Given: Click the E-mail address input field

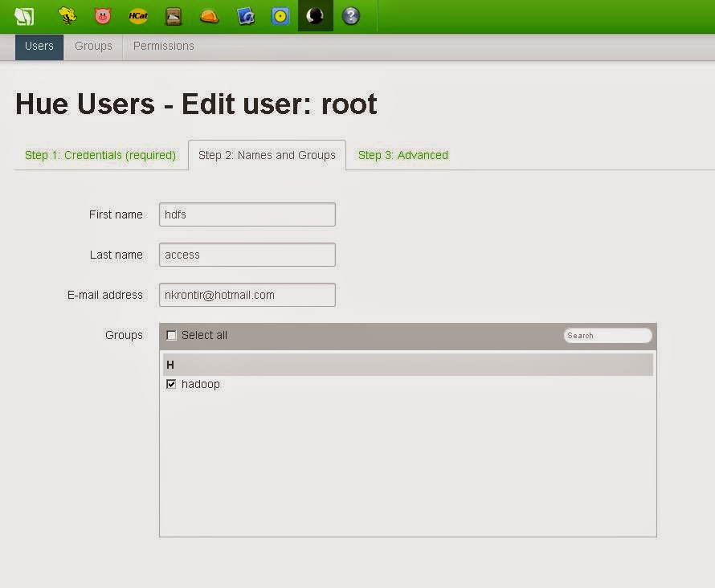Looking at the screenshot, I should pos(247,295).
